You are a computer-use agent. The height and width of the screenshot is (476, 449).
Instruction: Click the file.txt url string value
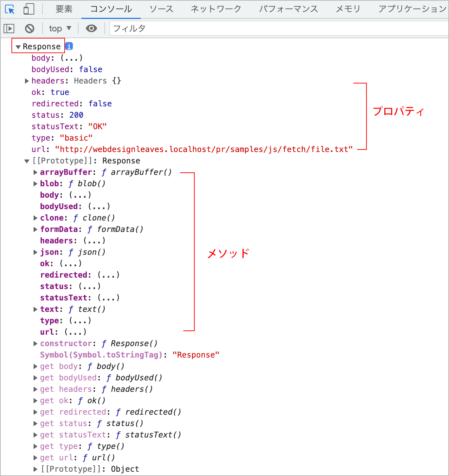(x=204, y=149)
